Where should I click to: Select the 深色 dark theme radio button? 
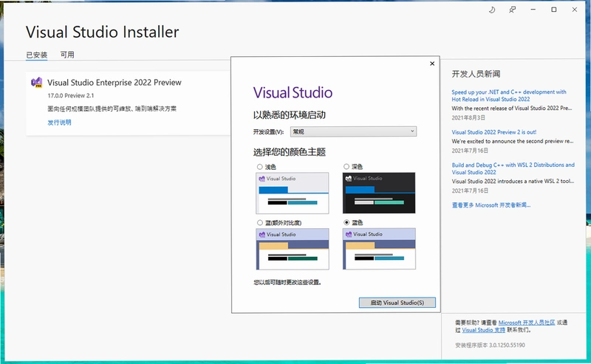(x=346, y=167)
